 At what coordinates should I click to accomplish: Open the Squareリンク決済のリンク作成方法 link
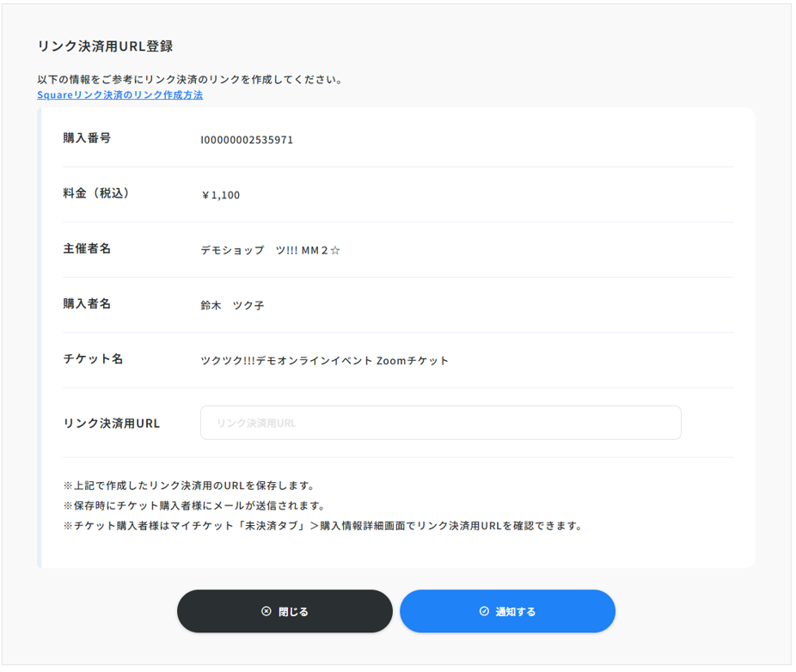pos(120,95)
